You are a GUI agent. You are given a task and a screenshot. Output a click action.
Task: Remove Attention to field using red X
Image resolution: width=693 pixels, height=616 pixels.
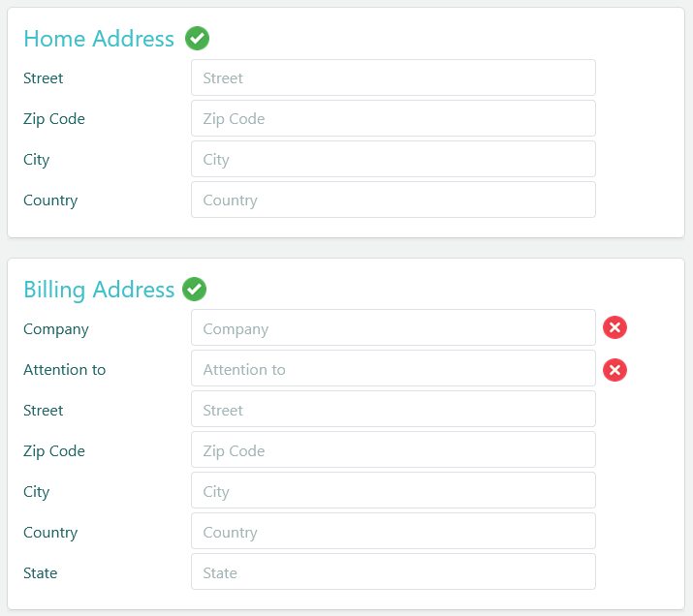(614, 369)
